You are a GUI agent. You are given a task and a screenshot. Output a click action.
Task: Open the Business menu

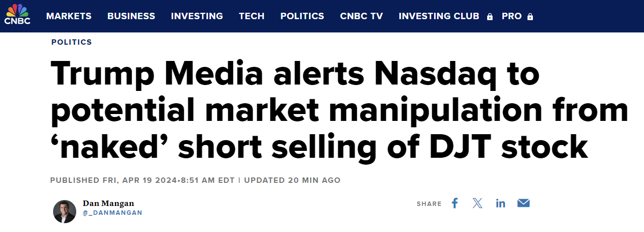tap(131, 16)
